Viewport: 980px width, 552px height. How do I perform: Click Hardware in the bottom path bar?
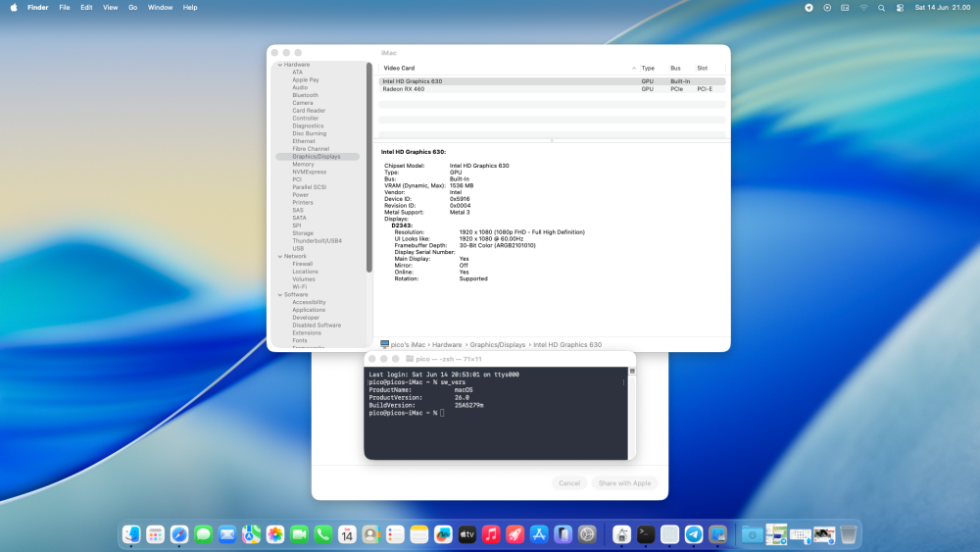tap(447, 344)
